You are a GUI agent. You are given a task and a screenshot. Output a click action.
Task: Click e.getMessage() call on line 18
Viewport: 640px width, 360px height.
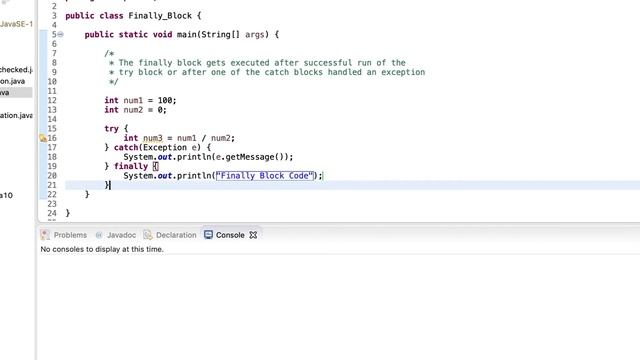252,157
